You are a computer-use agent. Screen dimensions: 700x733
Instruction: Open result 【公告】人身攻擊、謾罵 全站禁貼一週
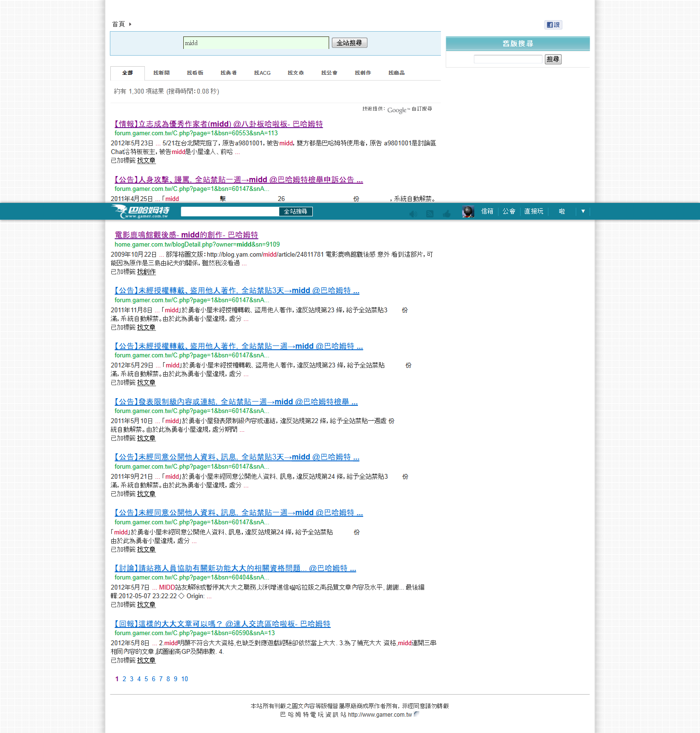pyautogui.click(x=239, y=180)
